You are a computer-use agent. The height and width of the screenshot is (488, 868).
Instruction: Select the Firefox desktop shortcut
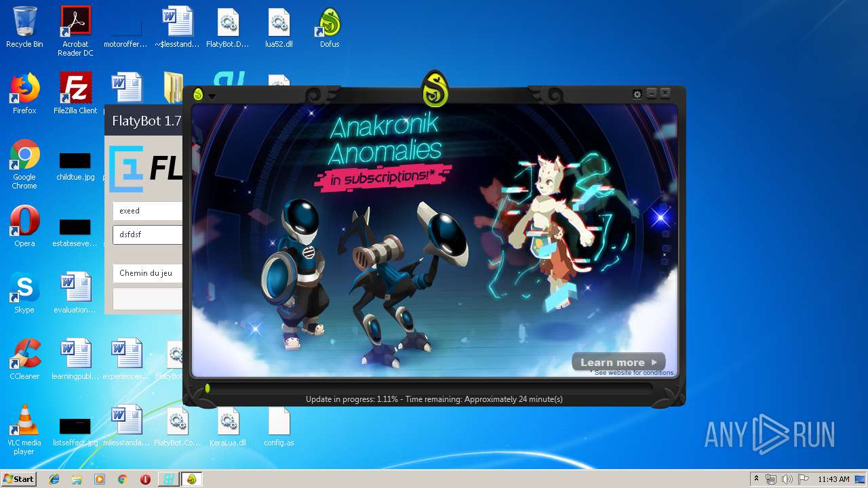(x=24, y=94)
